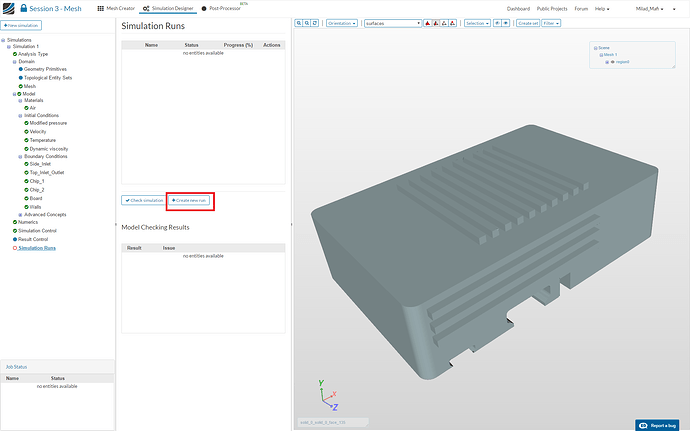Viewport: 690px width, 431px height.
Task: Open the Dashboard link
Action: point(518,9)
